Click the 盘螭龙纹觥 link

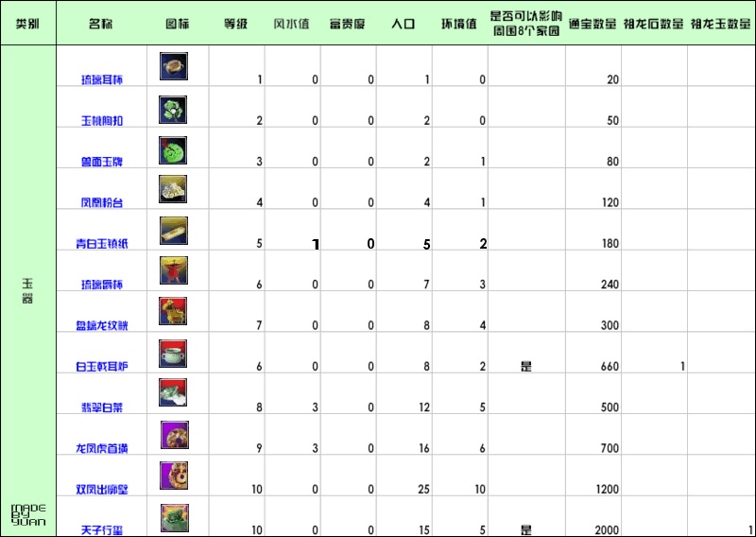pyautogui.click(x=102, y=325)
